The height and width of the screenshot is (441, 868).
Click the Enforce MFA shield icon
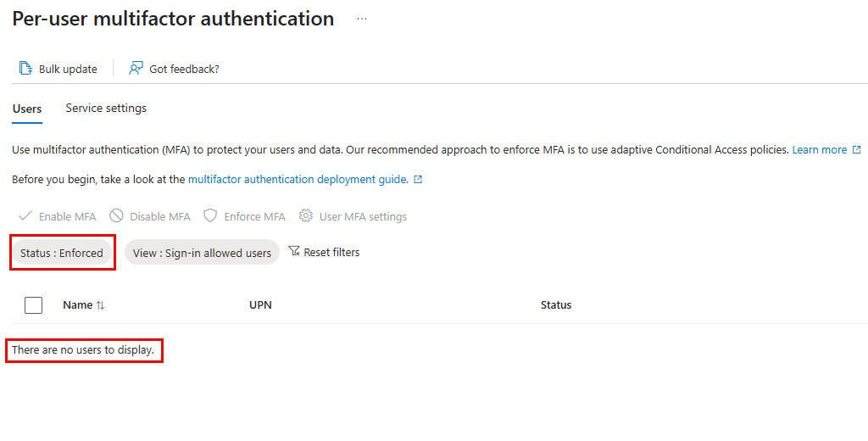click(210, 216)
